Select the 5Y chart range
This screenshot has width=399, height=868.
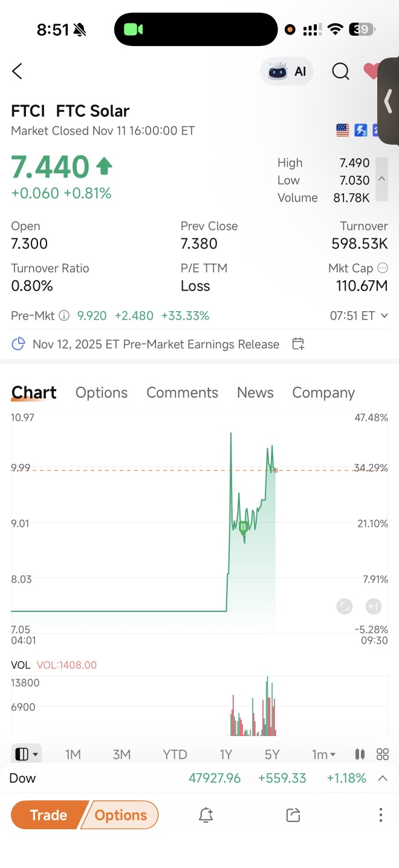pyautogui.click(x=272, y=754)
